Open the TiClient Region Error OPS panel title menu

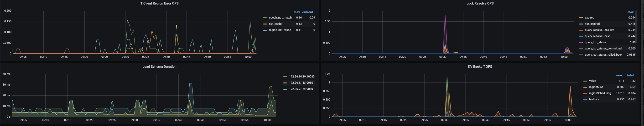click(159, 4)
